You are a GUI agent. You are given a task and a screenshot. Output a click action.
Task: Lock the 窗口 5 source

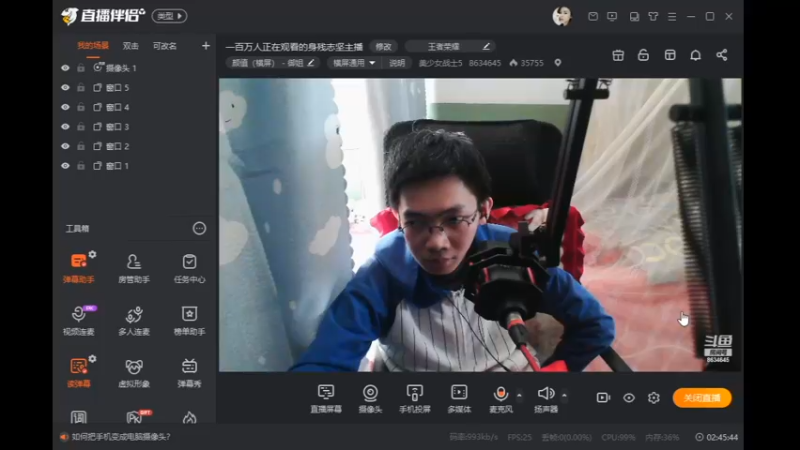tap(81, 88)
